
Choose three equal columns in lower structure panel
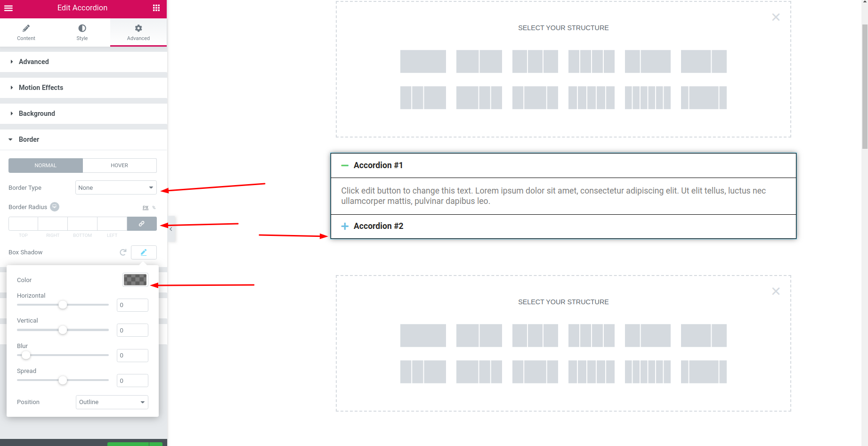point(535,336)
